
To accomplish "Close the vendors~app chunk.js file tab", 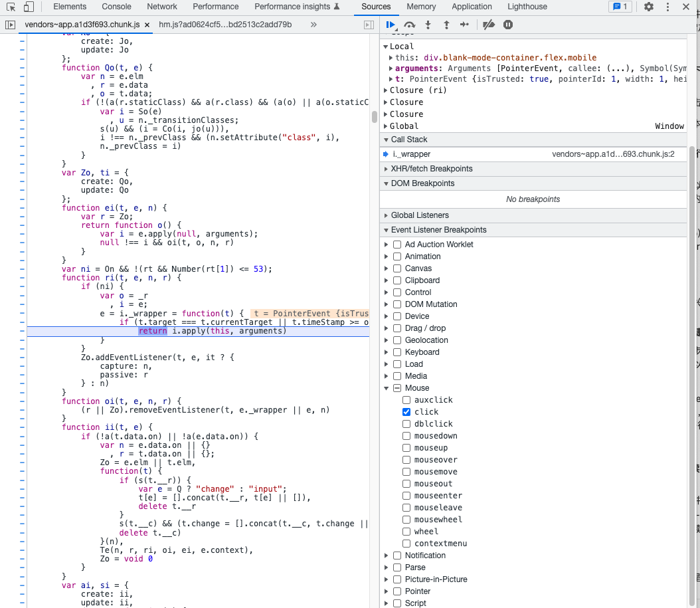I will (x=147, y=25).
